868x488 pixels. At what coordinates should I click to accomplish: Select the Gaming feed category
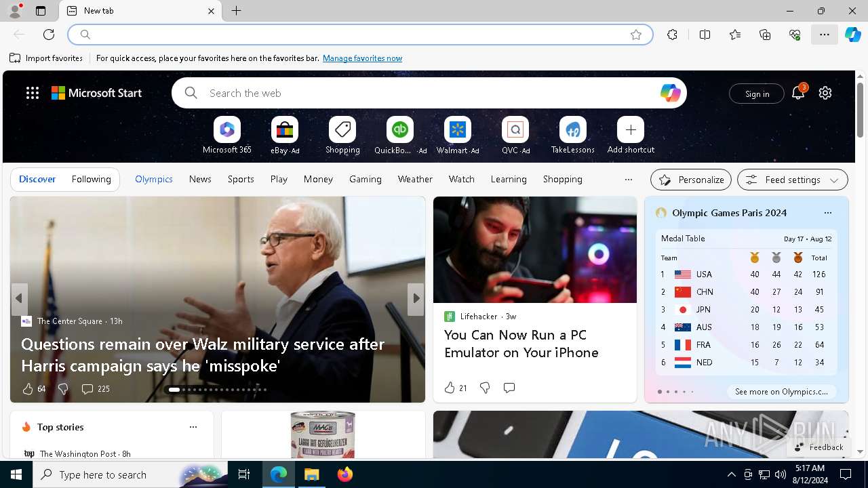click(366, 179)
